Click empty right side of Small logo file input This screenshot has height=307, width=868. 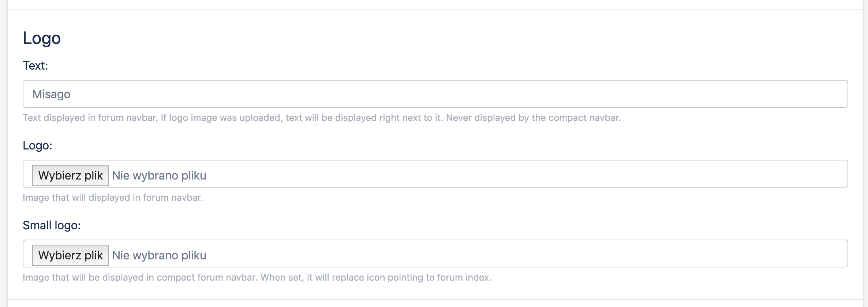549,254
